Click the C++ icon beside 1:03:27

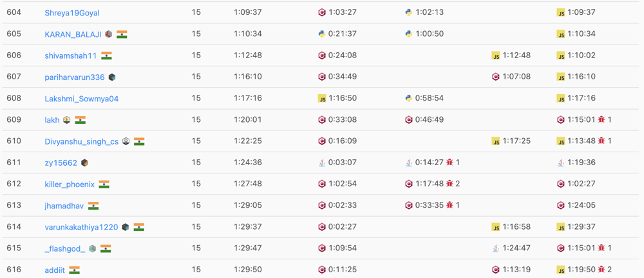pyautogui.click(x=322, y=12)
